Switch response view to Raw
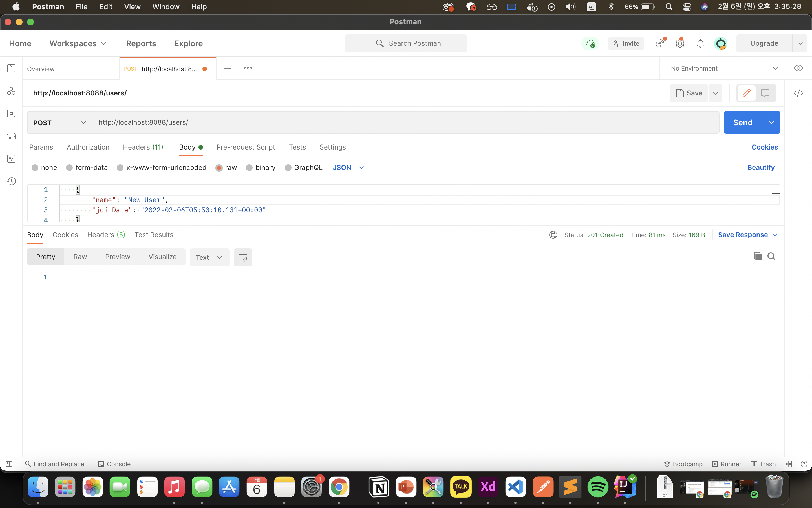Image resolution: width=812 pixels, height=508 pixels. 80,257
